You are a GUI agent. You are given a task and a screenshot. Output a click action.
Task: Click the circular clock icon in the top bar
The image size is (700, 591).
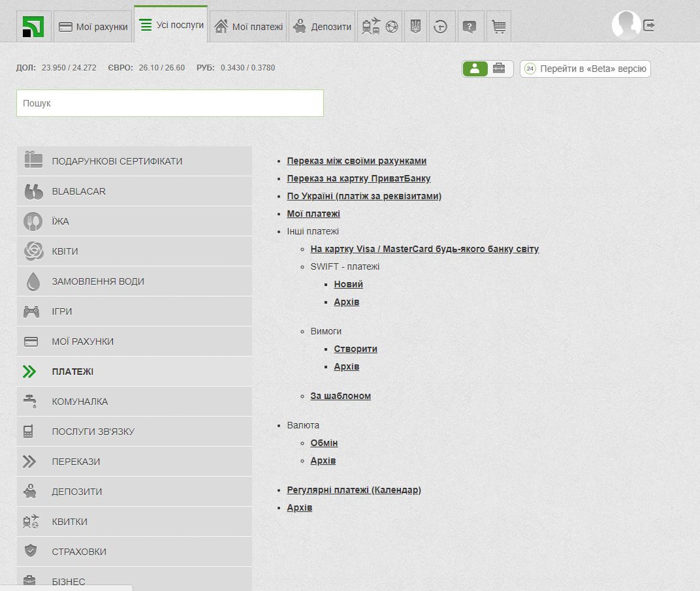pos(441,27)
